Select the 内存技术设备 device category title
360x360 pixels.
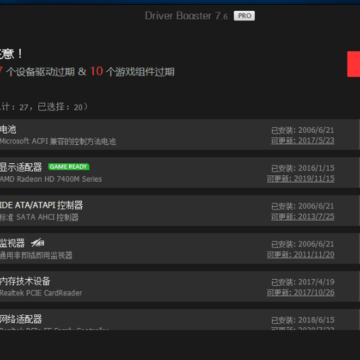point(25,281)
